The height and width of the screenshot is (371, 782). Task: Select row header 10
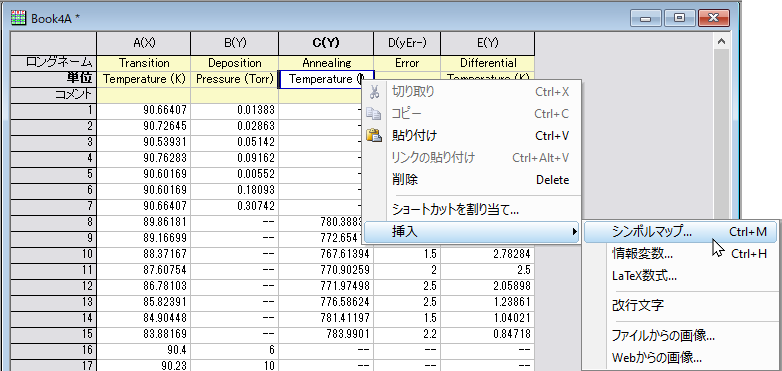(x=53, y=254)
